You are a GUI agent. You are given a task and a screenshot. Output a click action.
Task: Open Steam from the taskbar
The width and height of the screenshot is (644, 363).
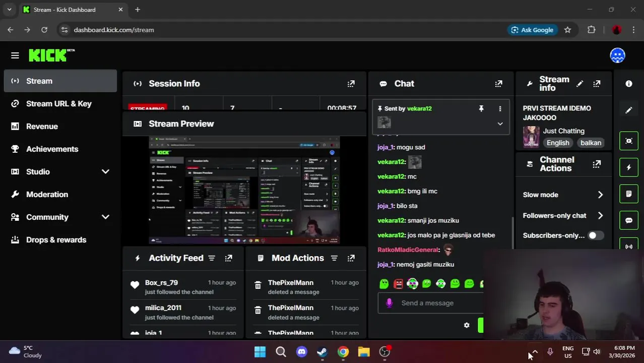(323, 351)
